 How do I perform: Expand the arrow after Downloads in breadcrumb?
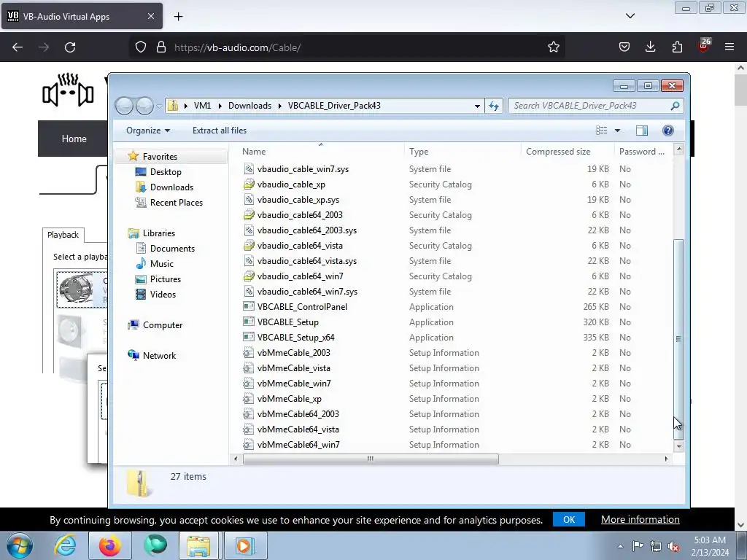[279, 106]
